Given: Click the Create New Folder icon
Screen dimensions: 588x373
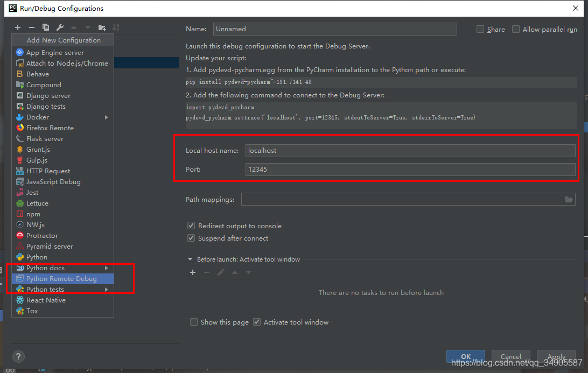Looking at the screenshot, I should tap(102, 27).
